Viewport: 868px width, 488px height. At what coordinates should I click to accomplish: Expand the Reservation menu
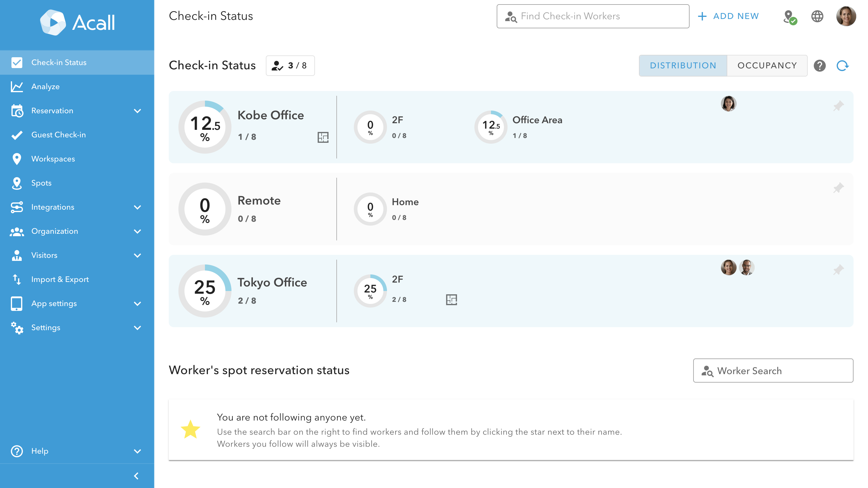[x=137, y=111]
